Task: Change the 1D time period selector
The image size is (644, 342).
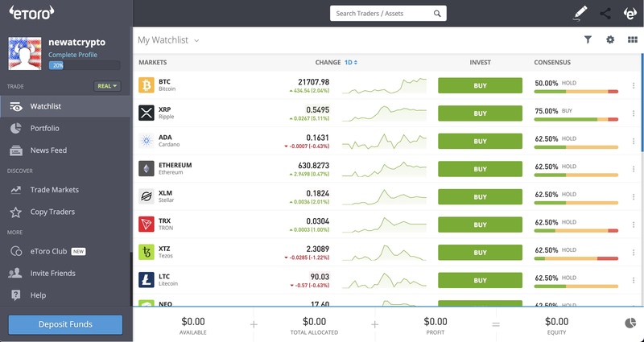Action: pos(351,62)
